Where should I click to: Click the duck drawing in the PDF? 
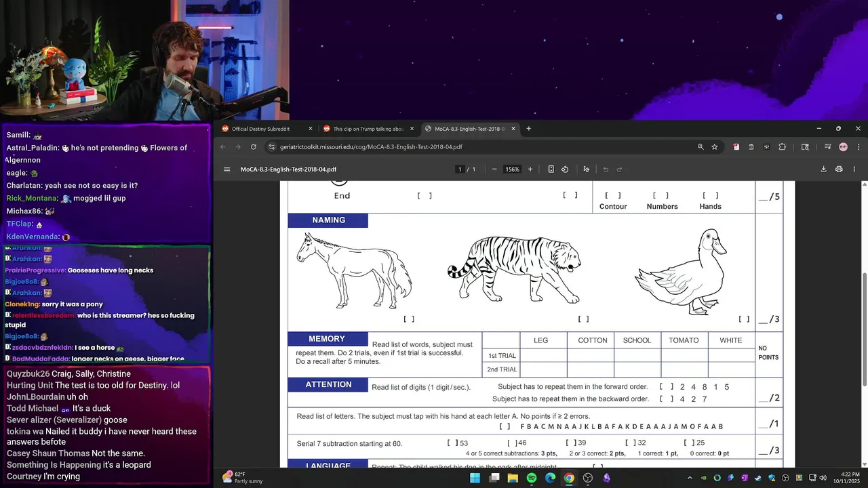click(681, 272)
